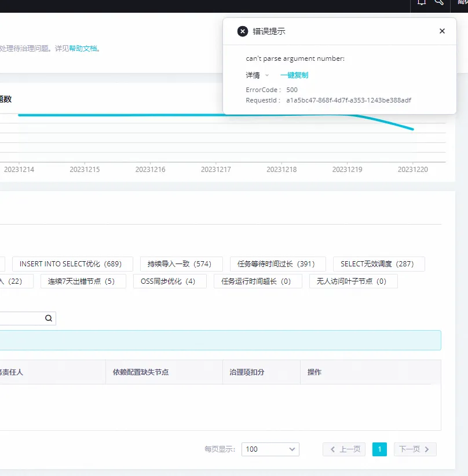Viewport: 468px width, 476px height.
Task: Open the 帮助文档 help link
Action: point(83,48)
